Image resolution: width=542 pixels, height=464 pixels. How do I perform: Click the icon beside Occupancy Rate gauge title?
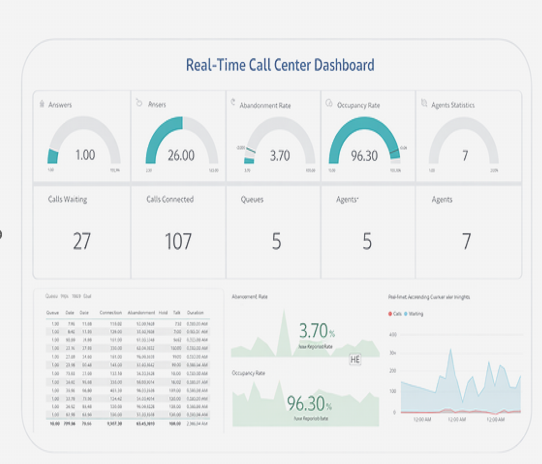tap(329, 103)
